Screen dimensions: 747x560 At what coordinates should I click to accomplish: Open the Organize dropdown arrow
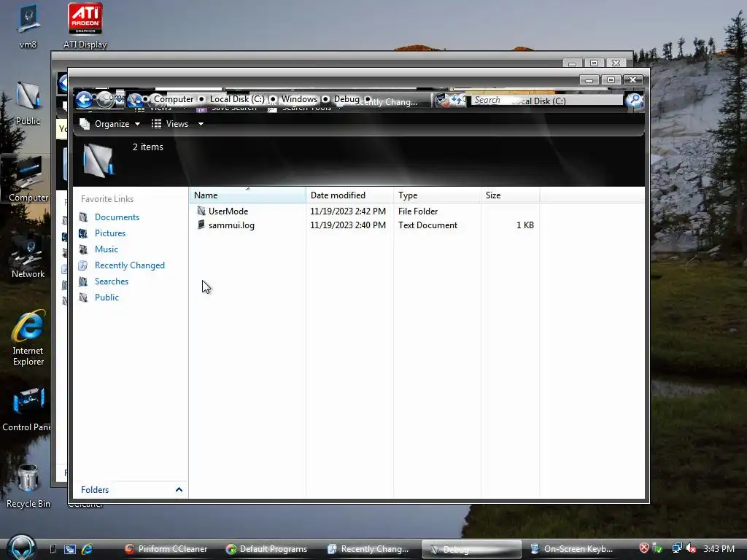click(137, 124)
